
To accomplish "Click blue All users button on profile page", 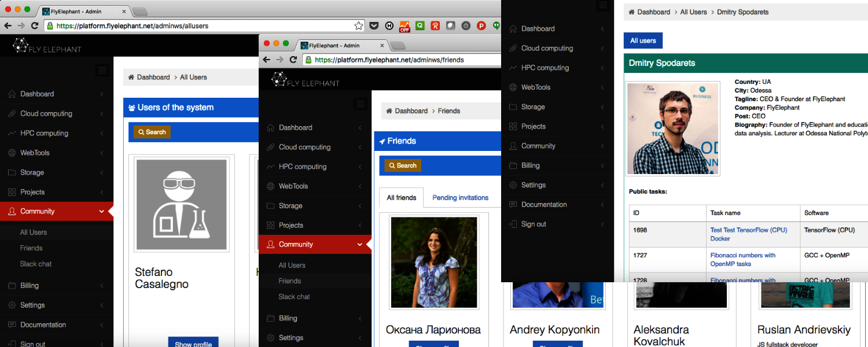I will coord(643,40).
